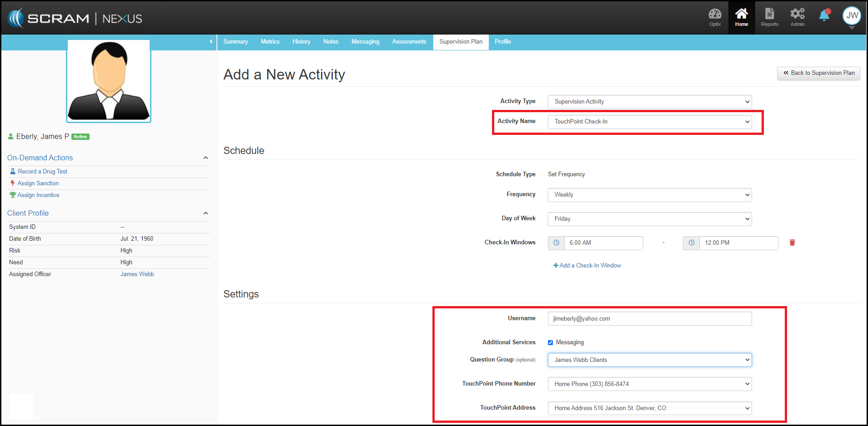Click the Home icon in top bar

(741, 17)
